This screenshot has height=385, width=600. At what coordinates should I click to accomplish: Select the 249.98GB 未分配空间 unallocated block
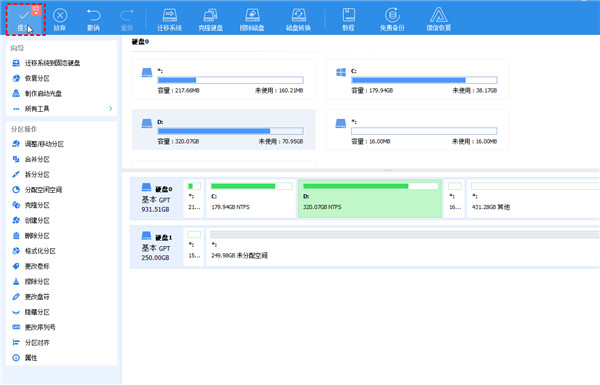click(x=403, y=247)
